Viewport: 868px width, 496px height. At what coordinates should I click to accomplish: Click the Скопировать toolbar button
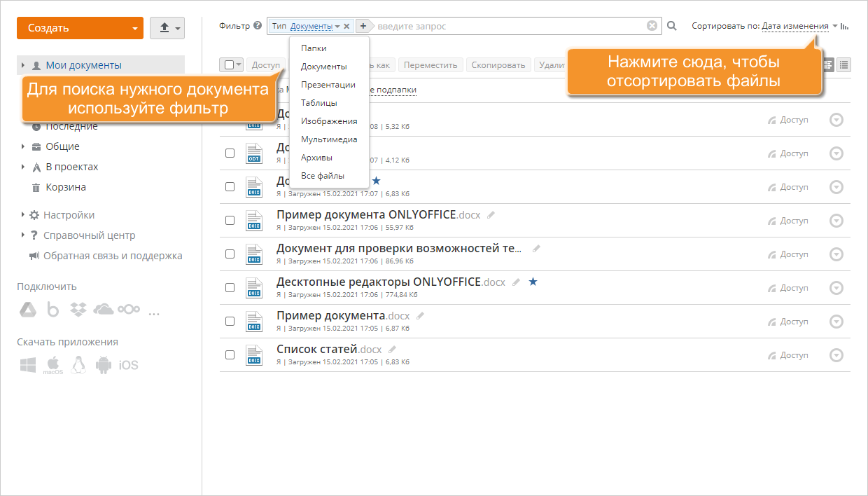coord(498,64)
